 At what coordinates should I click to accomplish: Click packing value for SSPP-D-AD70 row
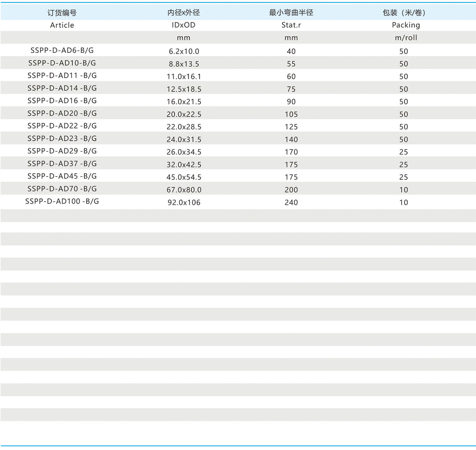coord(403,190)
